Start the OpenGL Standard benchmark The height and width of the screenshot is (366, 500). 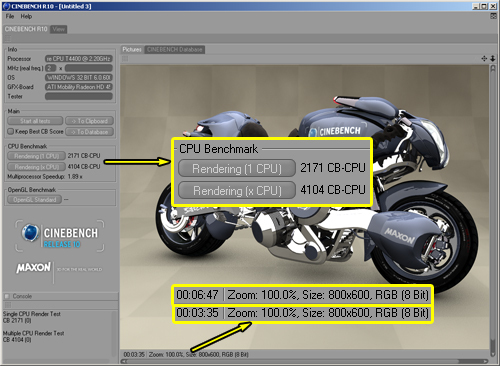coord(34,200)
